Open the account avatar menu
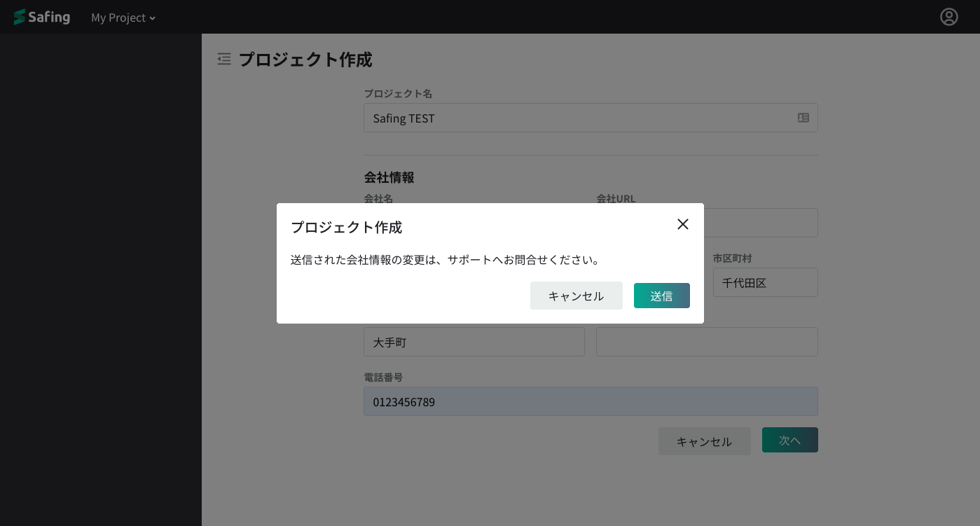980x526 pixels. tap(949, 17)
